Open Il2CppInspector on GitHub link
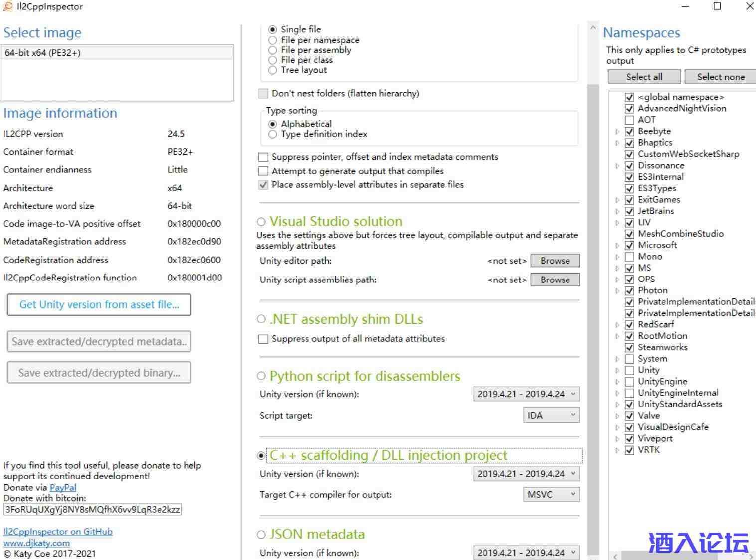Image resolution: width=756 pixels, height=560 pixels. [58, 532]
